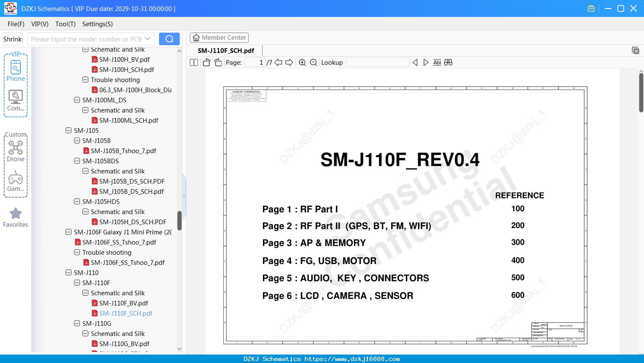The image size is (644, 363).
Task: Collapse SM-J106F Galaxy J1 Mini Prime node
Action: [69, 232]
